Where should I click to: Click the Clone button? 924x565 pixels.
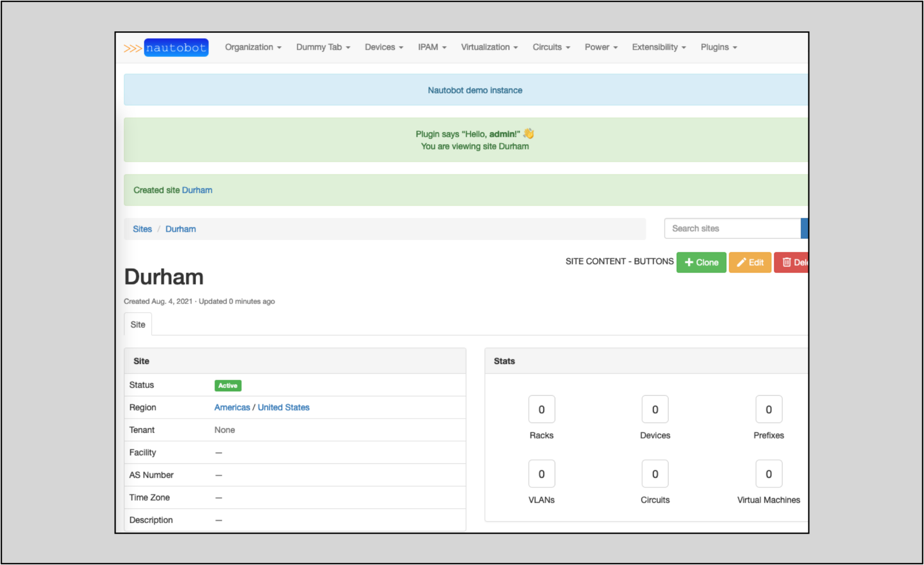tap(701, 263)
